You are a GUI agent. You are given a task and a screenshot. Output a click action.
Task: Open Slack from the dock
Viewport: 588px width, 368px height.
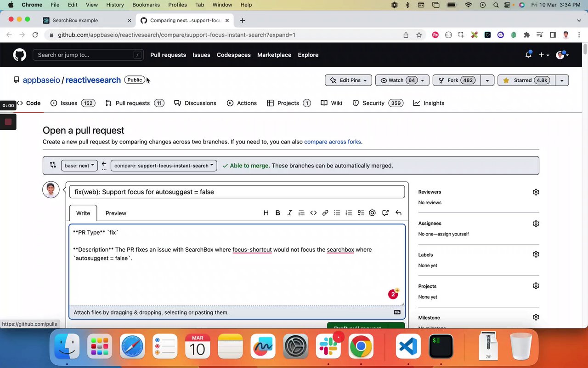[x=328, y=346]
